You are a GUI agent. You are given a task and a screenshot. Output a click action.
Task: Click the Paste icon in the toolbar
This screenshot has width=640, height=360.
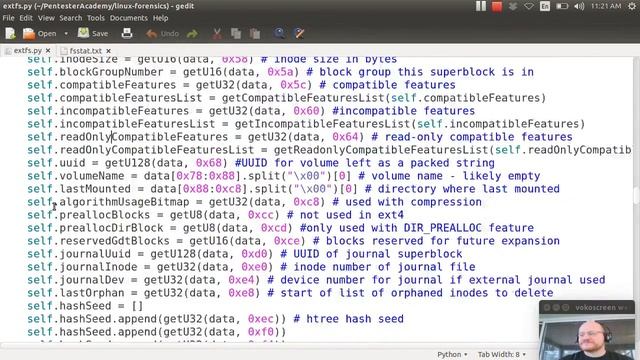click(x=255, y=33)
